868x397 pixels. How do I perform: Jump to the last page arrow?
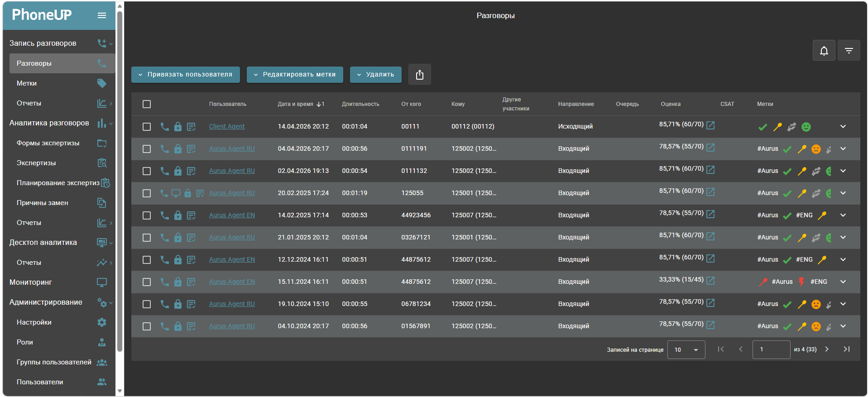(x=846, y=349)
